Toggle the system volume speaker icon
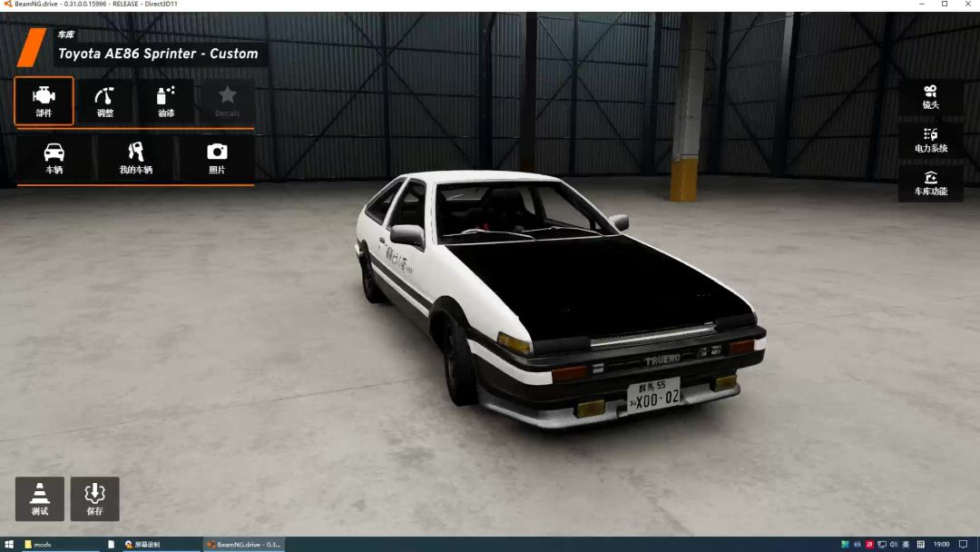980x552 pixels. pyautogui.click(x=894, y=545)
